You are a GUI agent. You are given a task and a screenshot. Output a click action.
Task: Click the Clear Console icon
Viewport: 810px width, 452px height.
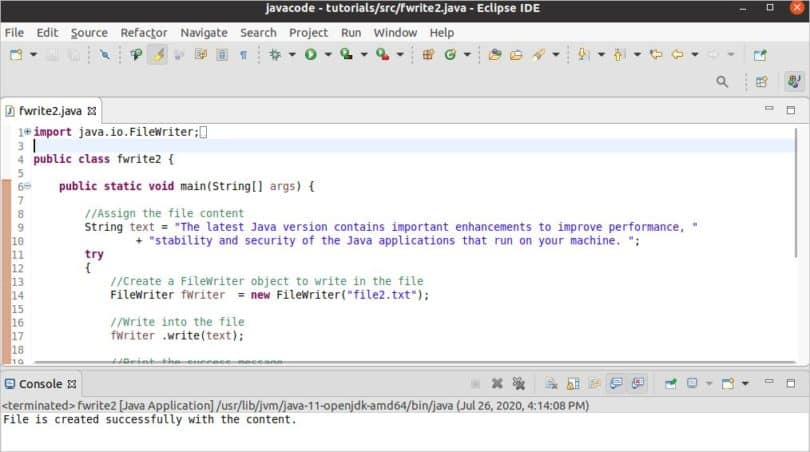click(x=551, y=383)
